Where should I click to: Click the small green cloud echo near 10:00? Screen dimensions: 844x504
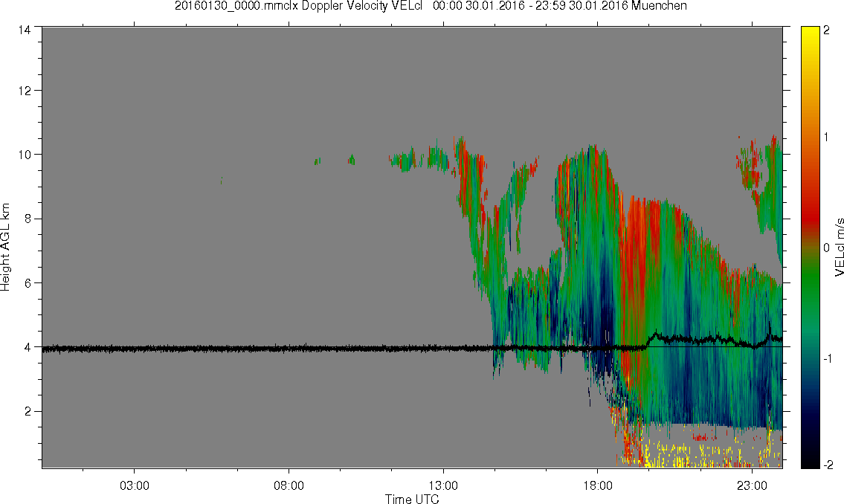pyautogui.click(x=352, y=159)
